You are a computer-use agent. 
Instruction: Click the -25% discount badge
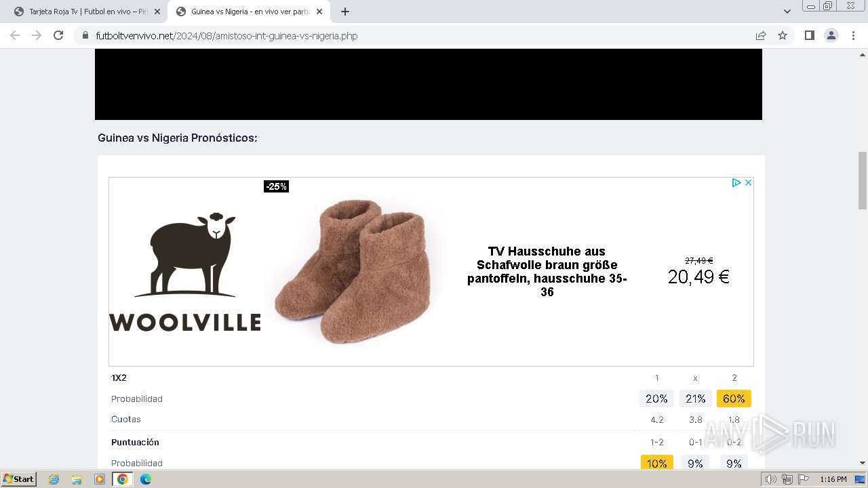pyautogui.click(x=276, y=186)
